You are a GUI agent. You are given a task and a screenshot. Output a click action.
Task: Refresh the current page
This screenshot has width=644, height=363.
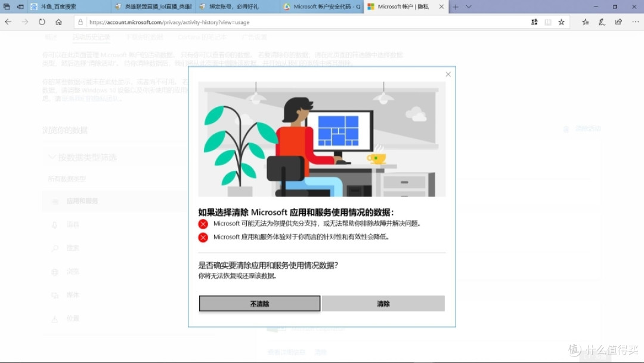click(42, 22)
